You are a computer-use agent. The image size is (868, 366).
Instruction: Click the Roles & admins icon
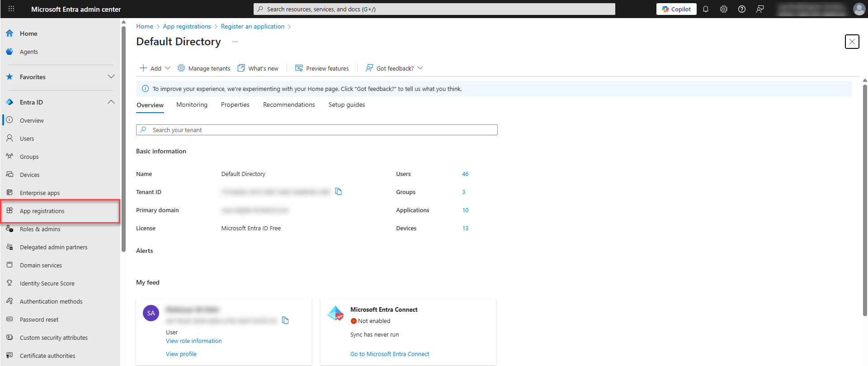(x=9, y=229)
